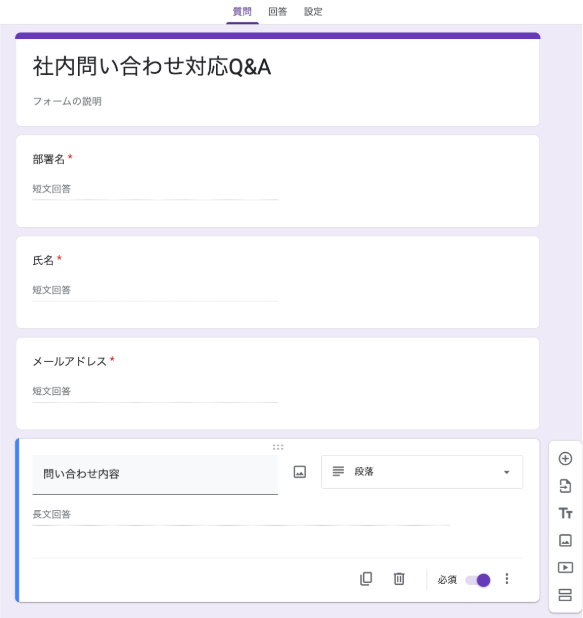Open the 段落 question type dropdown
This screenshot has width=583, height=618.
422,472
